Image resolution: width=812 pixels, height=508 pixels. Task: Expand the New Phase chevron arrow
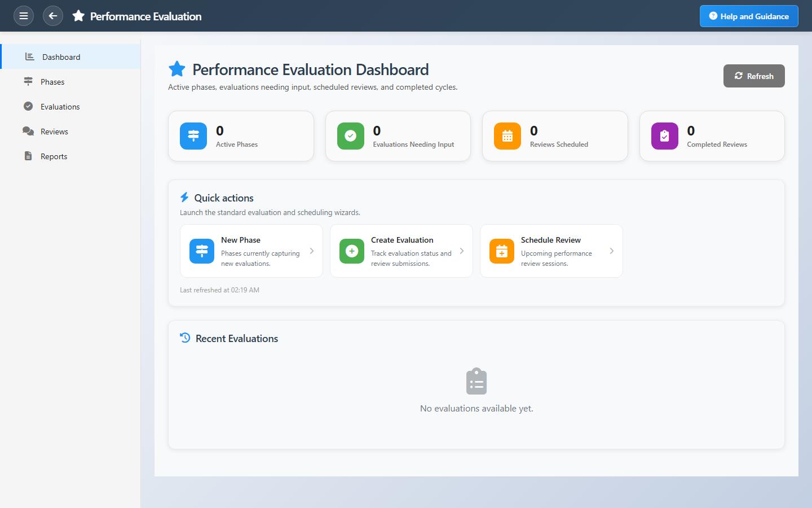pyautogui.click(x=312, y=251)
